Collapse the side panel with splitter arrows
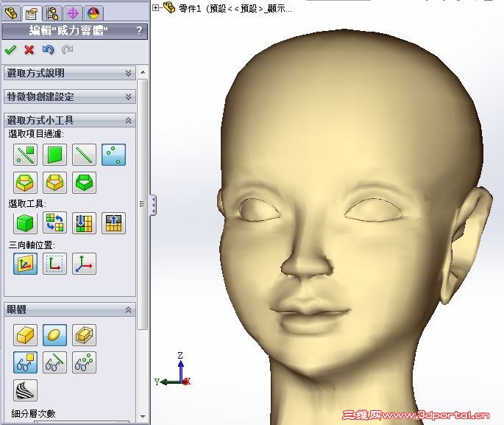This screenshot has height=425, width=504. coord(153,205)
